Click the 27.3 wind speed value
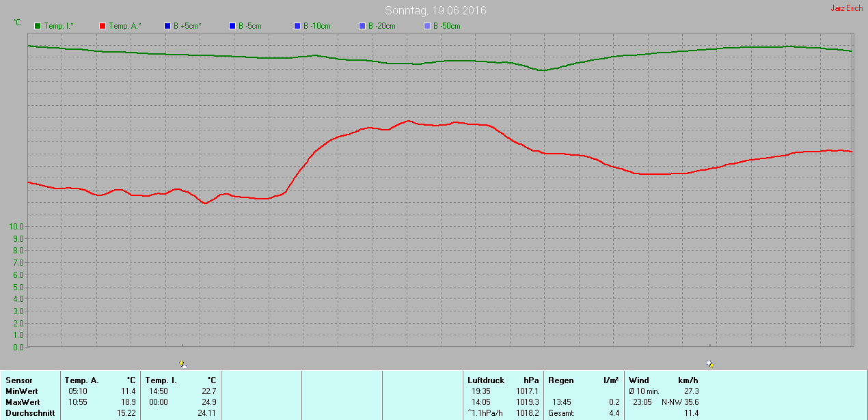This screenshot has height=420, width=868. point(691,391)
